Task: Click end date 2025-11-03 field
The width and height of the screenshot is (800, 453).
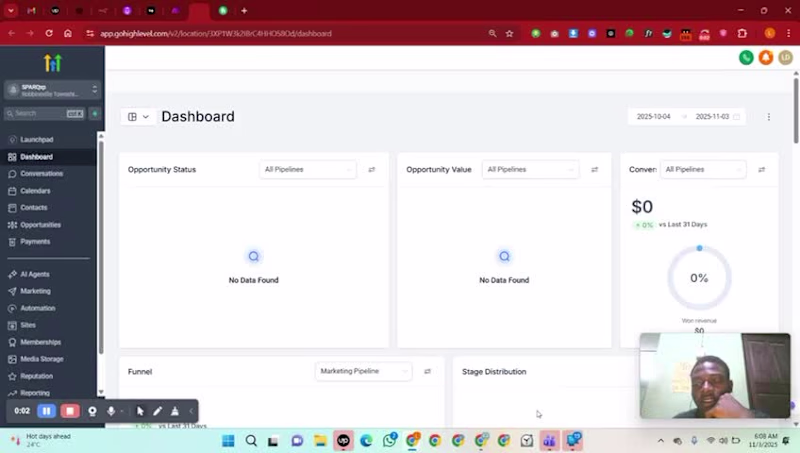Action: pyautogui.click(x=712, y=117)
